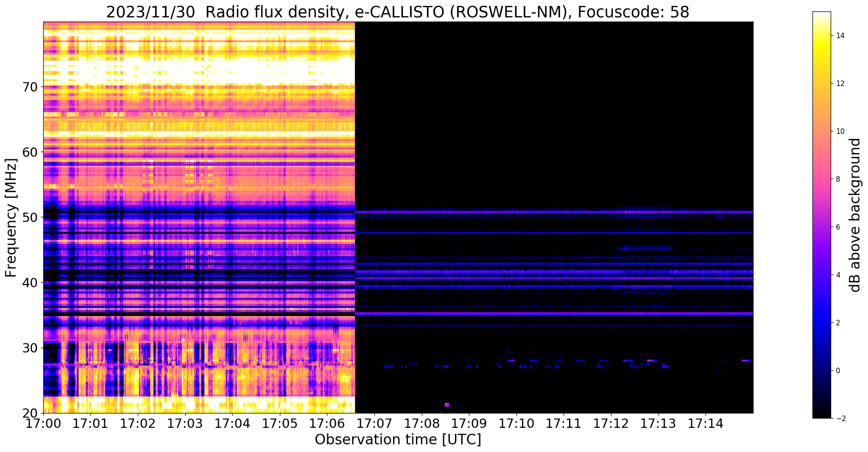Click the 17:14 time tick label
Viewport: 868px width, 452px height.
click(x=706, y=423)
